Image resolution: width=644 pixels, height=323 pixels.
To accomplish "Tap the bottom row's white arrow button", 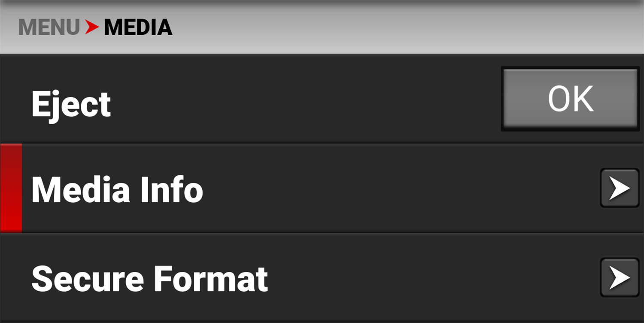I will tap(619, 277).
